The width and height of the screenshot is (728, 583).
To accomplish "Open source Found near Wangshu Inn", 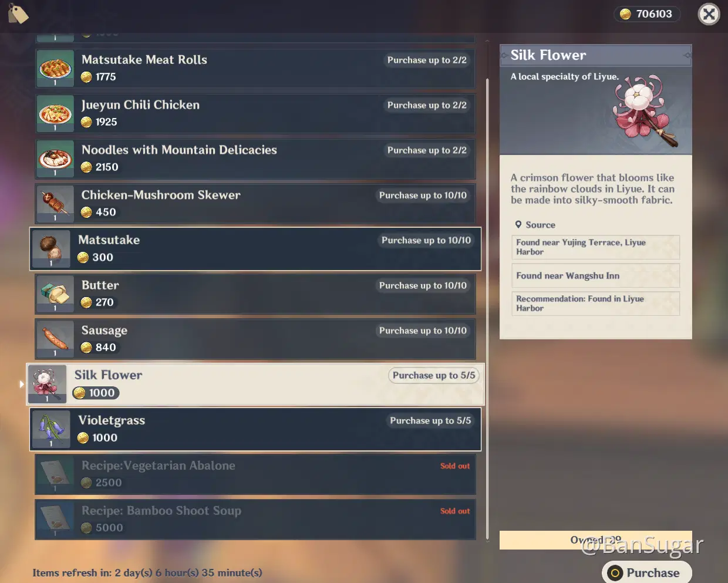I will click(595, 275).
